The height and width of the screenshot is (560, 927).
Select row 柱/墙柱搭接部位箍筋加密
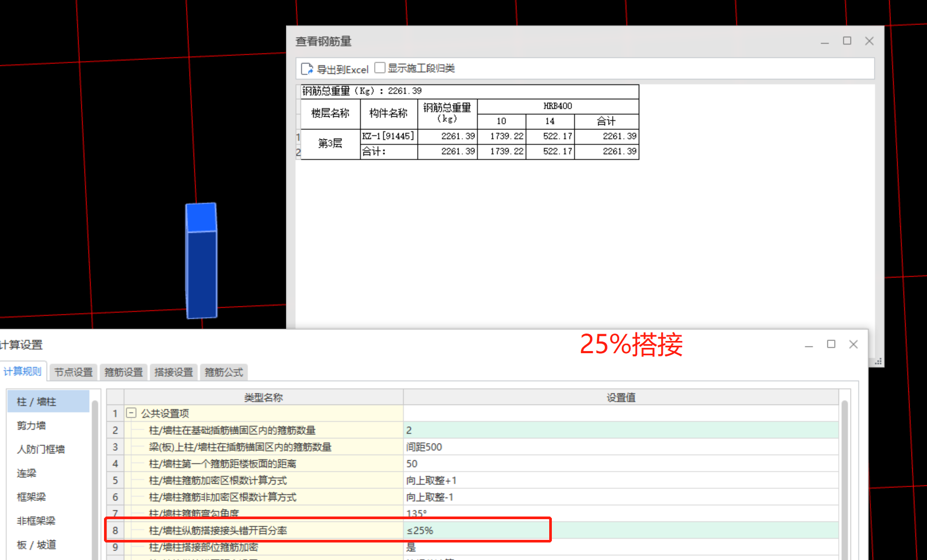tap(264, 547)
